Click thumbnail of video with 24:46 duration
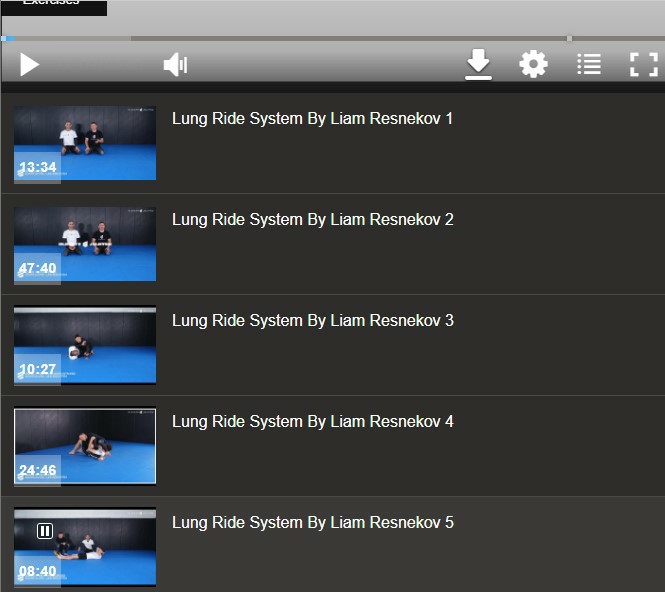This screenshot has width=665, height=592. (x=85, y=445)
